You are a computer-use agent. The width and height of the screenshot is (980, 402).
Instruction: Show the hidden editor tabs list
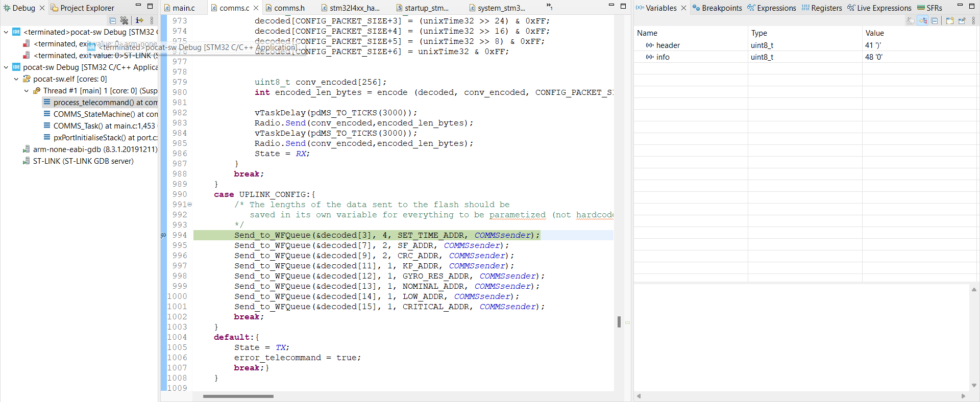549,7
